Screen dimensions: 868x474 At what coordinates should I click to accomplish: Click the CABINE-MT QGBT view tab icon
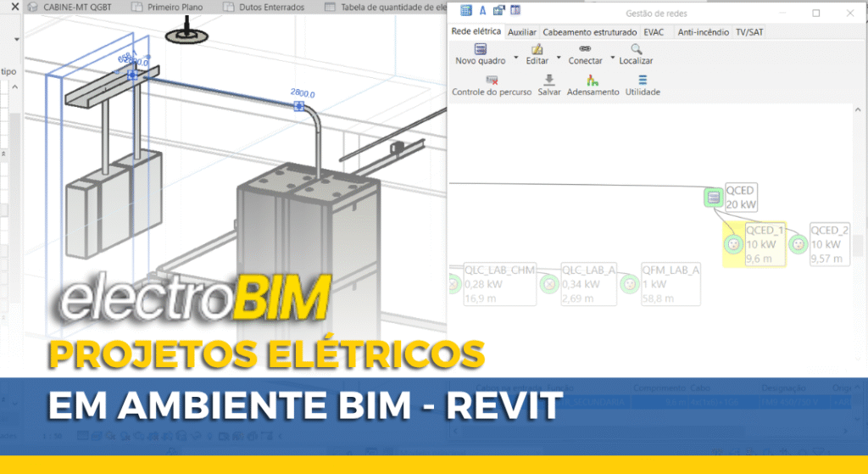(x=33, y=7)
